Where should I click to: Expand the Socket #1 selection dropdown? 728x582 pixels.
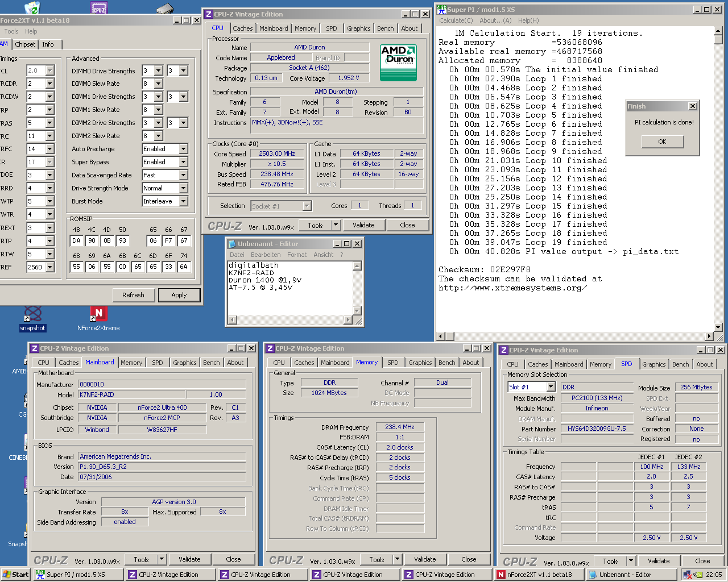point(307,206)
